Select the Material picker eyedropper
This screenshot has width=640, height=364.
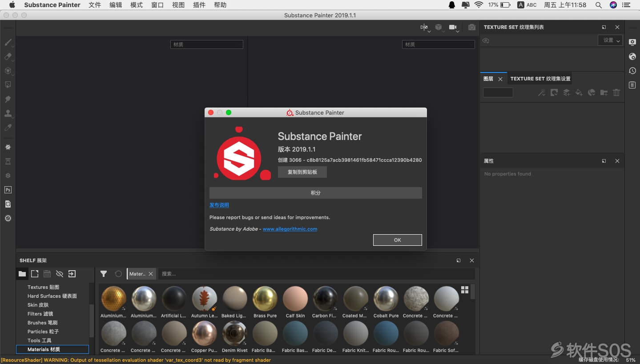[x=8, y=128]
